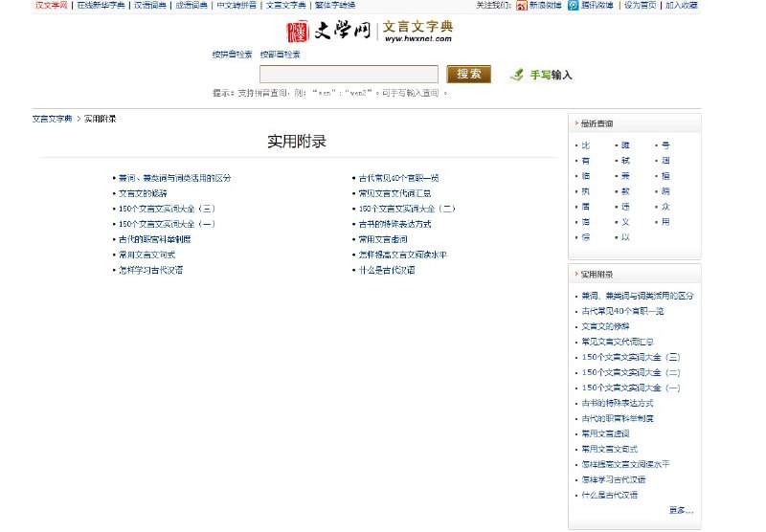Screen dimensions: 766x532
Task: Select the 按拼音检索 tab
Action: coord(232,55)
